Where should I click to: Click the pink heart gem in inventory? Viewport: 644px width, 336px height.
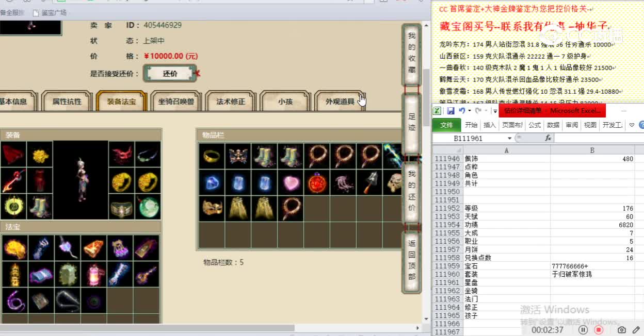point(291,182)
